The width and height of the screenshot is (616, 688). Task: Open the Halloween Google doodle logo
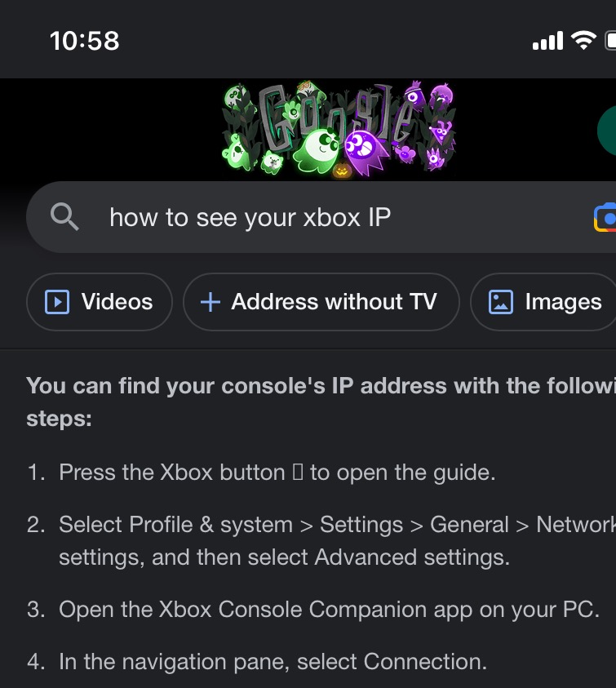click(x=339, y=130)
